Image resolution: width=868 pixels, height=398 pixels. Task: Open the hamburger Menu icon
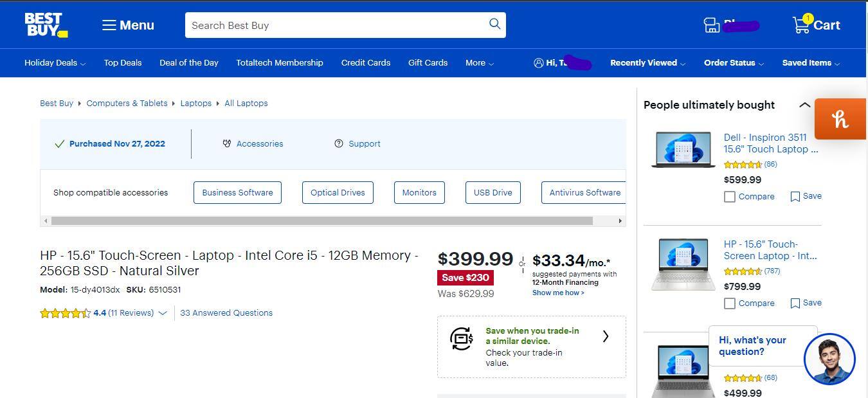coord(109,25)
